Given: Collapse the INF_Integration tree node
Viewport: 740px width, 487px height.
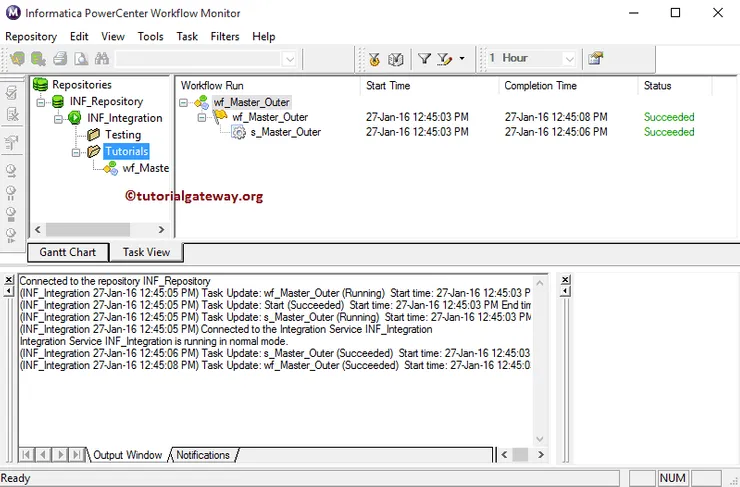Looking at the screenshot, I should tap(58, 119).
